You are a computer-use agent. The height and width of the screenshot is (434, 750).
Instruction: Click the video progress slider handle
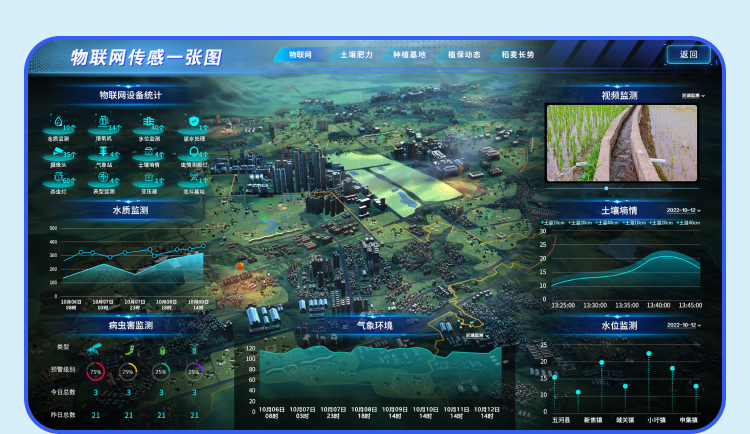coord(606,188)
